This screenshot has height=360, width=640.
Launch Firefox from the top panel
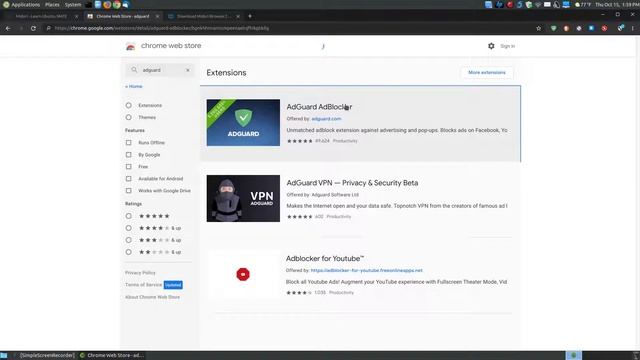107,4
